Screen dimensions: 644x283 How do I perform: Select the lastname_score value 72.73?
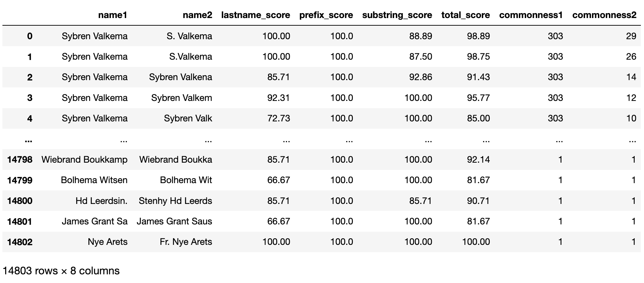[x=278, y=118]
